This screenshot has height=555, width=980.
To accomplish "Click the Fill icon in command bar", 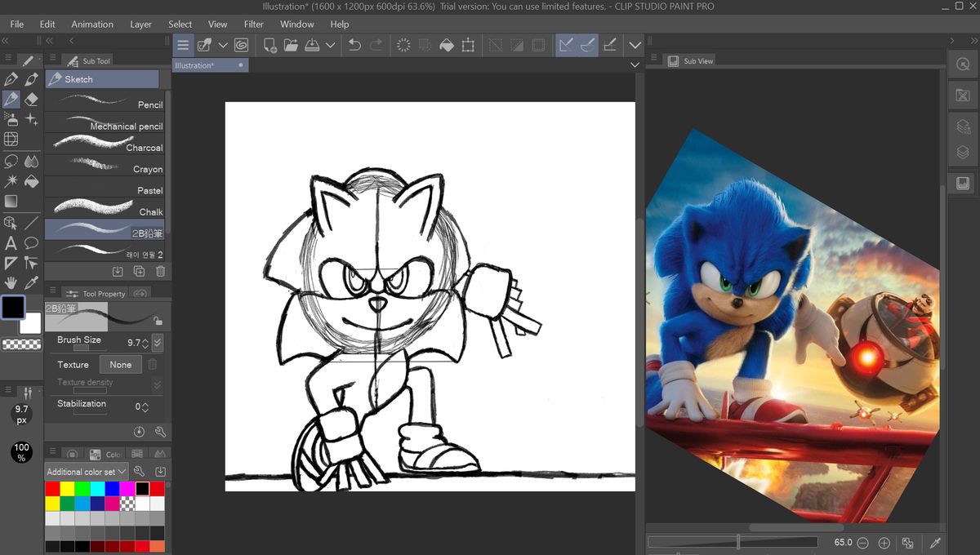I will click(447, 45).
